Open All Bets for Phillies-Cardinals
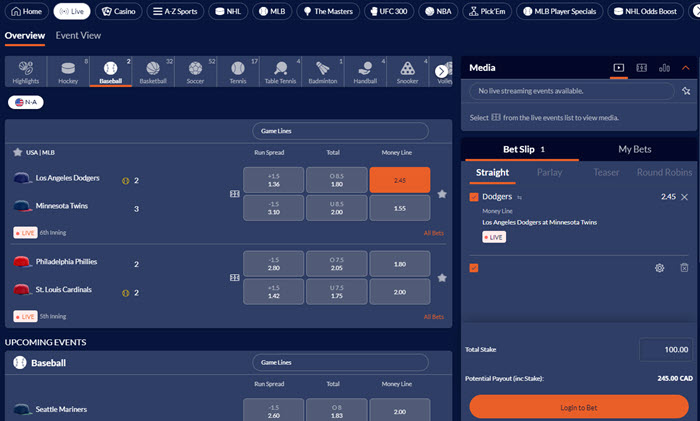 [433, 317]
